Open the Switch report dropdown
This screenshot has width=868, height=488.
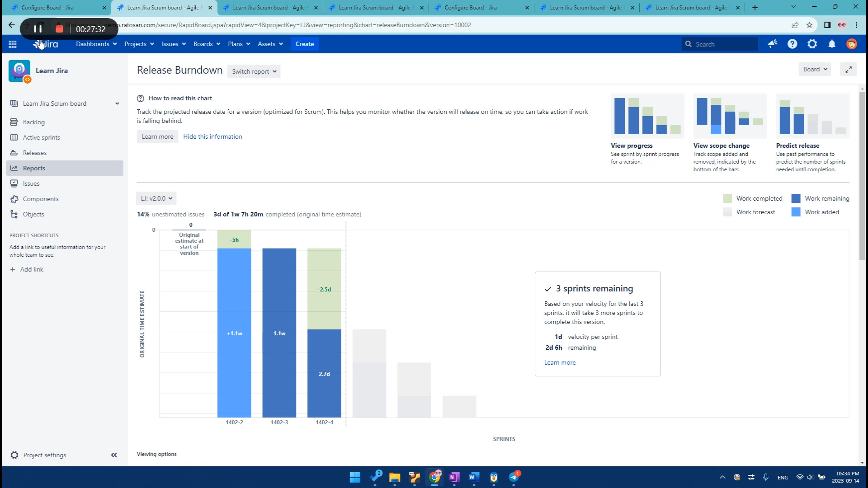[254, 71]
